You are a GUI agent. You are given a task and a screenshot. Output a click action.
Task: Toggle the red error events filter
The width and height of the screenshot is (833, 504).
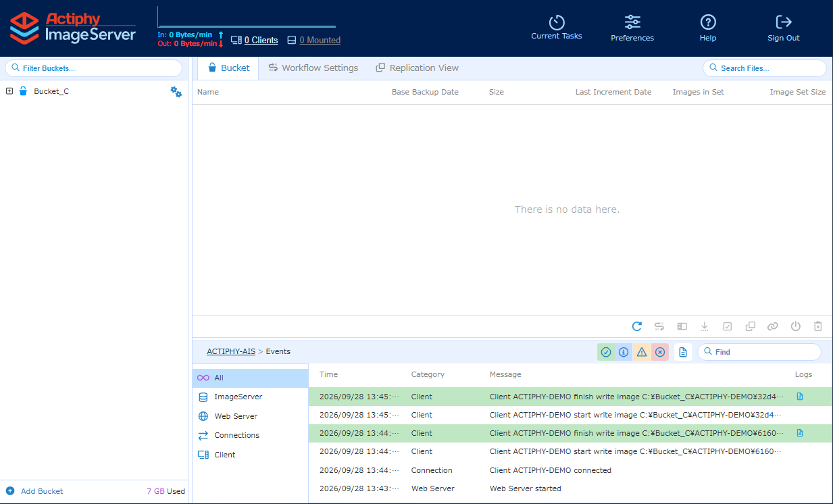660,352
